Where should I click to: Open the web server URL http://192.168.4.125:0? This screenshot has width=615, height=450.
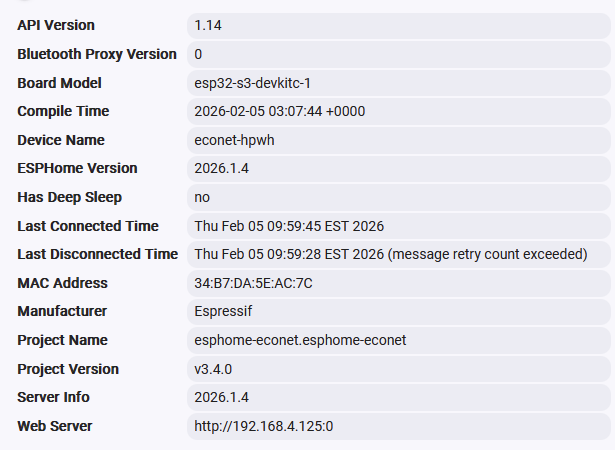(x=264, y=426)
